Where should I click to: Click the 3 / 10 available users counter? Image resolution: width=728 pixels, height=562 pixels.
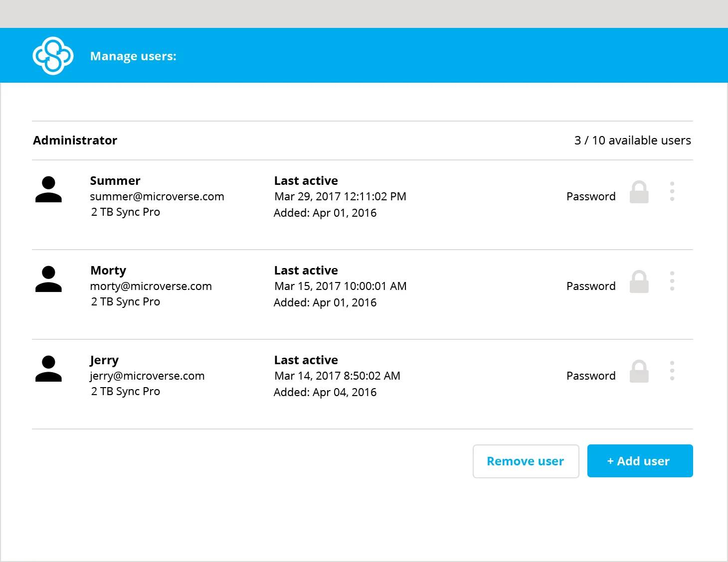(632, 140)
